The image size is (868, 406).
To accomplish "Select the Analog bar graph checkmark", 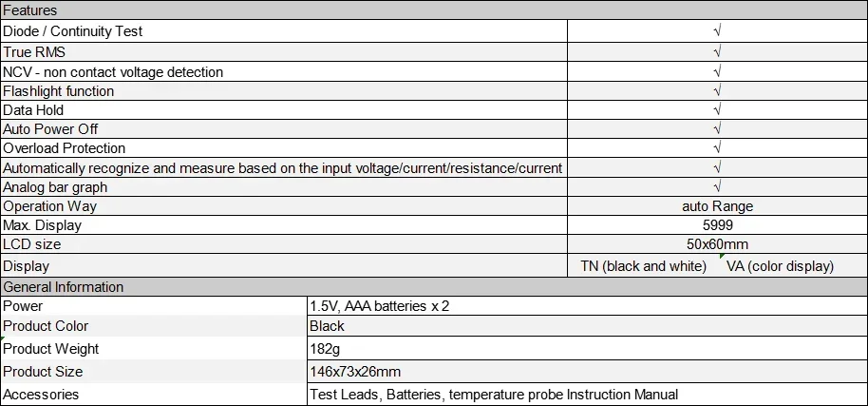I will click(717, 186).
